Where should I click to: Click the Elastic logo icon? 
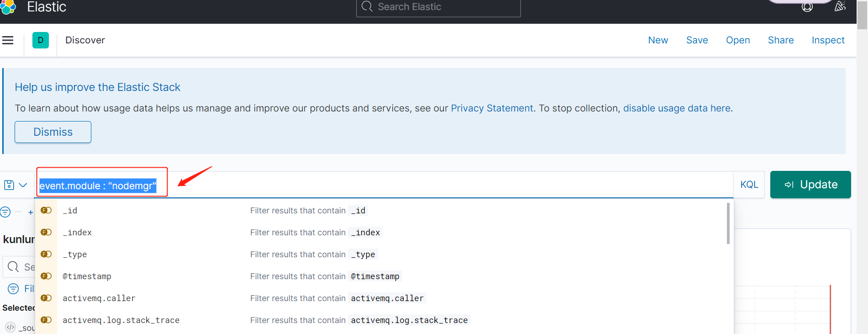click(8, 7)
